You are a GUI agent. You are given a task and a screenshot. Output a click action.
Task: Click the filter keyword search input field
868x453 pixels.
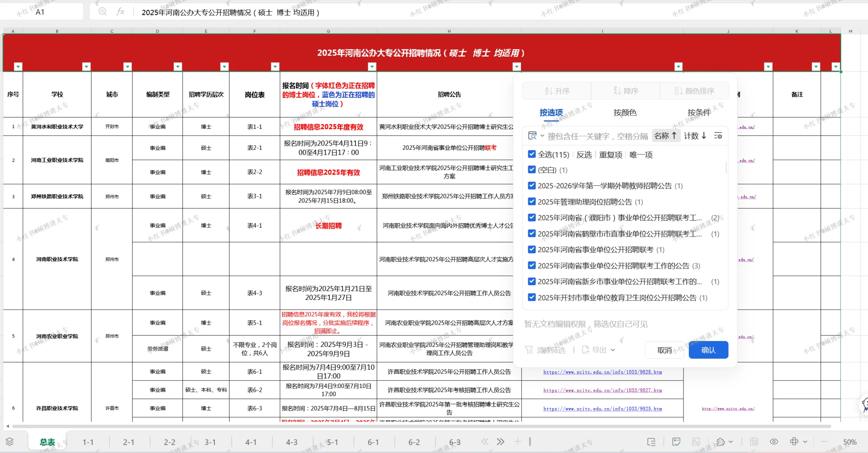tap(597, 136)
